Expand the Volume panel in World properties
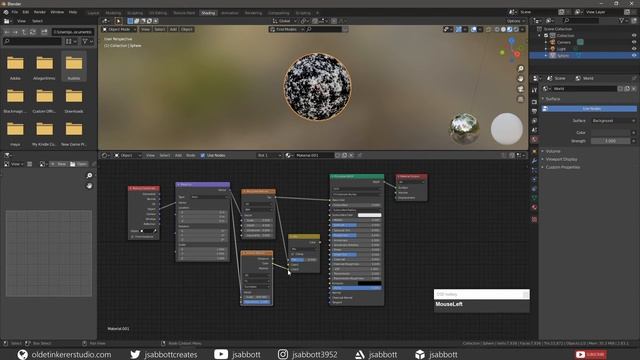Image resolution: width=640 pixels, height=360 pixels. 553,151
